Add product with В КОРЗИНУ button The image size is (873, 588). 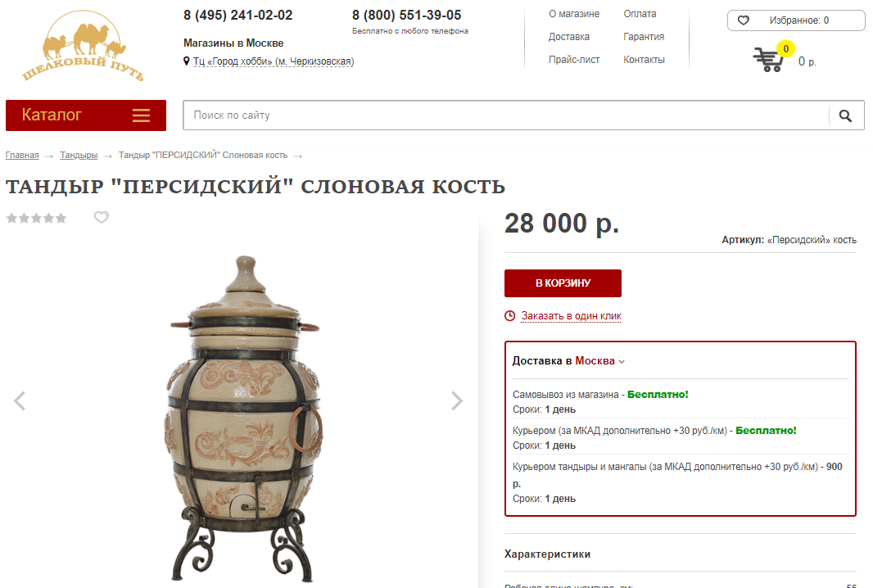[563, 283]
